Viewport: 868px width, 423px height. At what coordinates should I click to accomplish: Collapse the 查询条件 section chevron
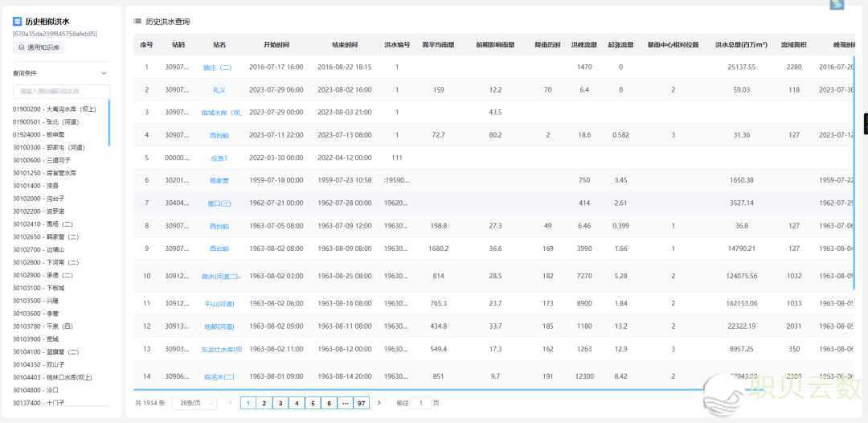pos(104,73)
